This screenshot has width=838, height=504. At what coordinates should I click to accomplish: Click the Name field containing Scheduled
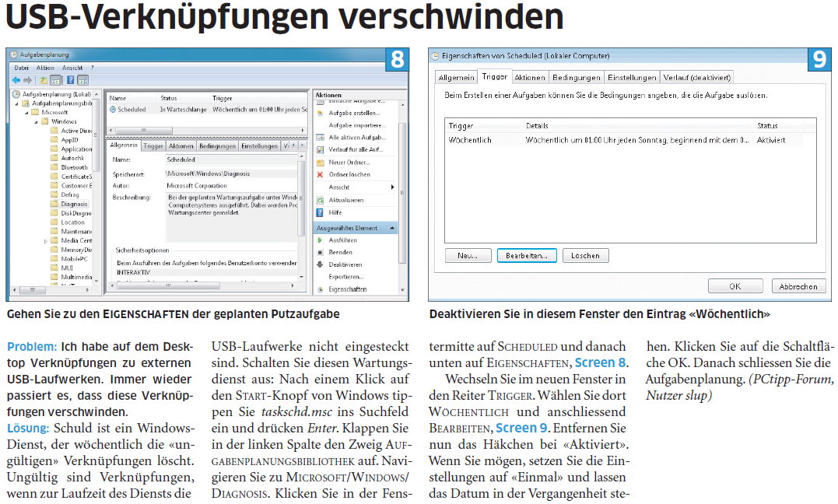coord(231,159)
